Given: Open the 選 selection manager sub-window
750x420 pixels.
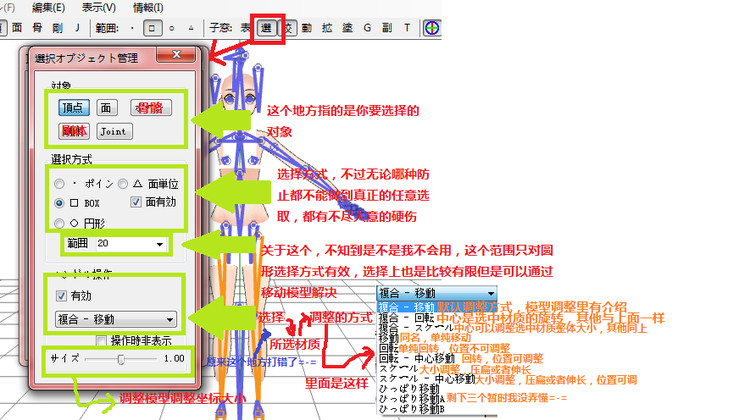Looking at the screenshot, I should (266, 28).
